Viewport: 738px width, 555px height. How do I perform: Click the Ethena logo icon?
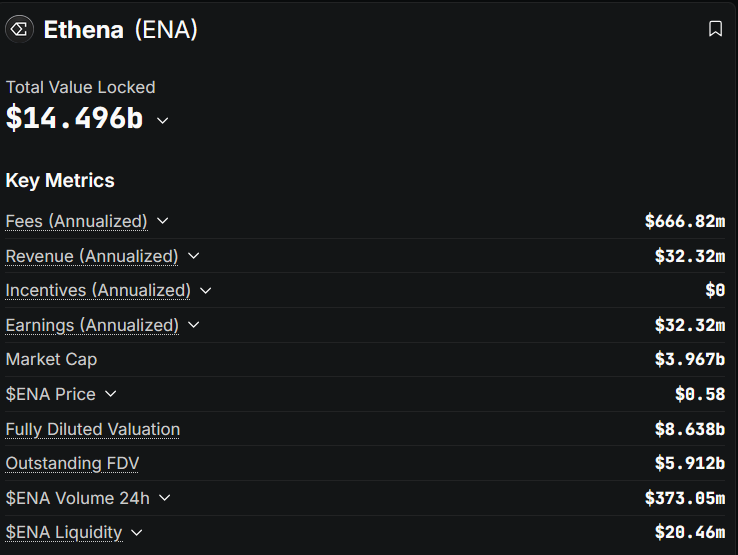(20, 30)
